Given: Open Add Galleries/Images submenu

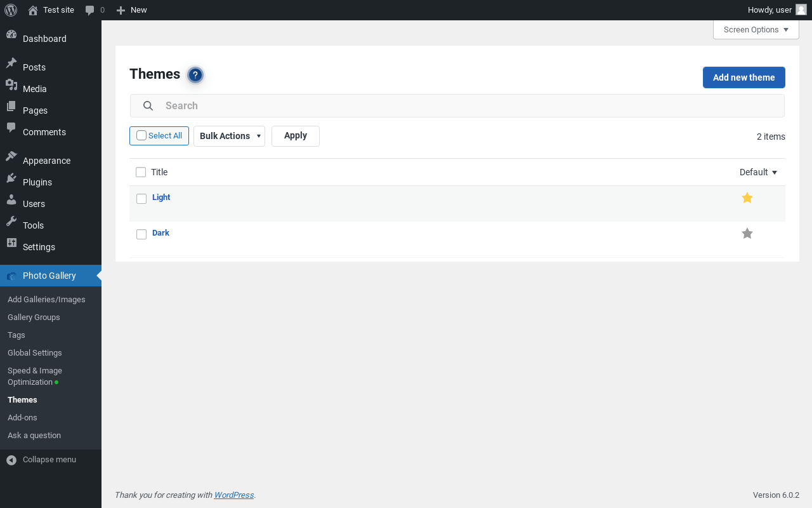Looking at the screenshot, I should (x=46, y=300).
